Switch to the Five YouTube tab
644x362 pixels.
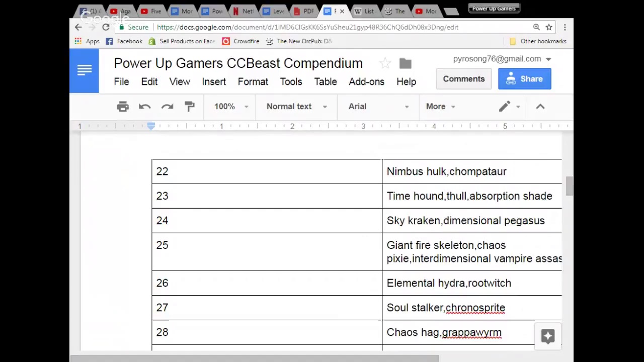(x=151, y=11)
